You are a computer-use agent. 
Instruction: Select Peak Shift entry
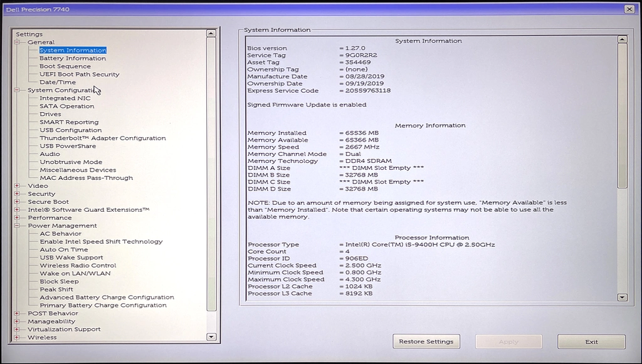point(56,289)
